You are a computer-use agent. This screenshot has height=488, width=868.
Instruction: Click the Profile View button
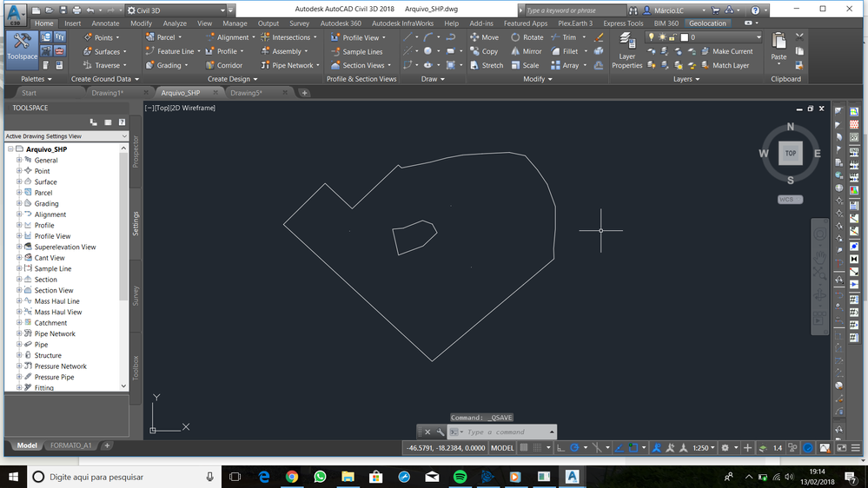358,37
